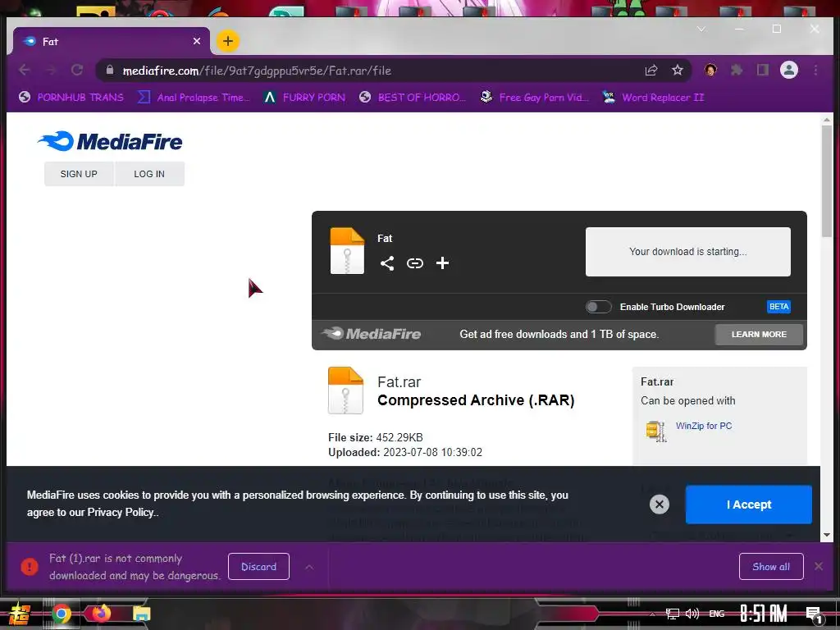Click 'File size: 452.29KB' text
840x630 pixels.
click(x=376, y=437)
